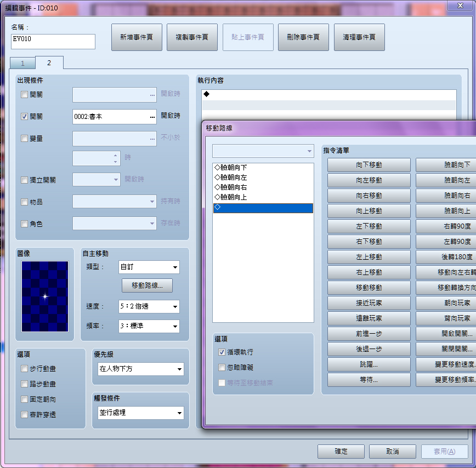The width and height of the screenshot is (476, 468).
Task: Click the event graphic preview under 圖像
Action: coord(45,296)
